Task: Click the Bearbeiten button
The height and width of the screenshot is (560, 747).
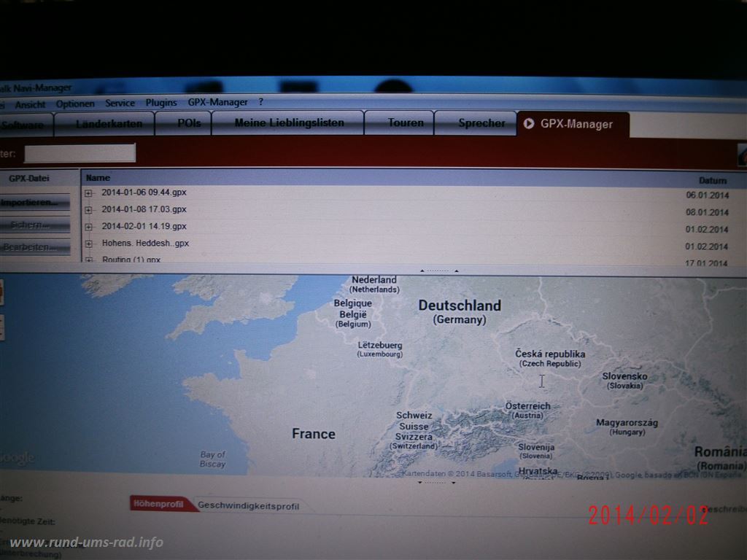Action: pos(34,247)
